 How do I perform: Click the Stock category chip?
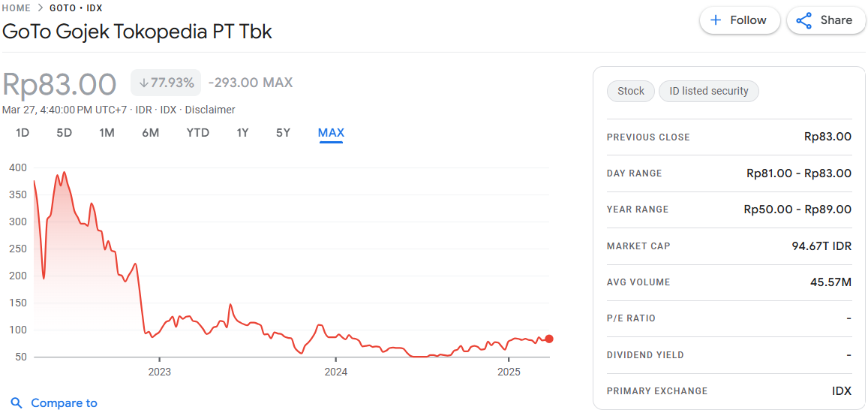point(631,91)
